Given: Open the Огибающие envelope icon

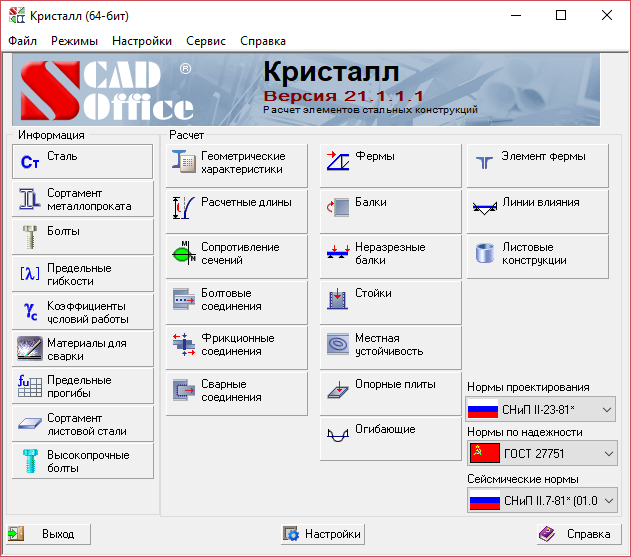Looking at the screenshot, I should pos(338,435).
